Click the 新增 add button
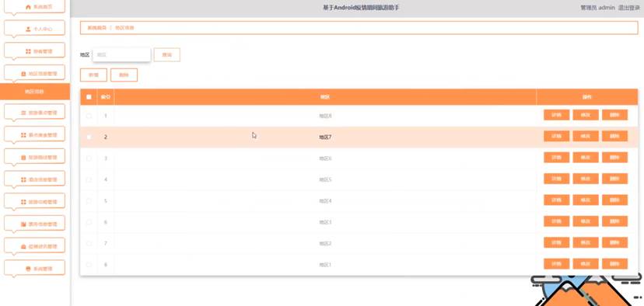The image size is (644, 306). pos(93,75)
